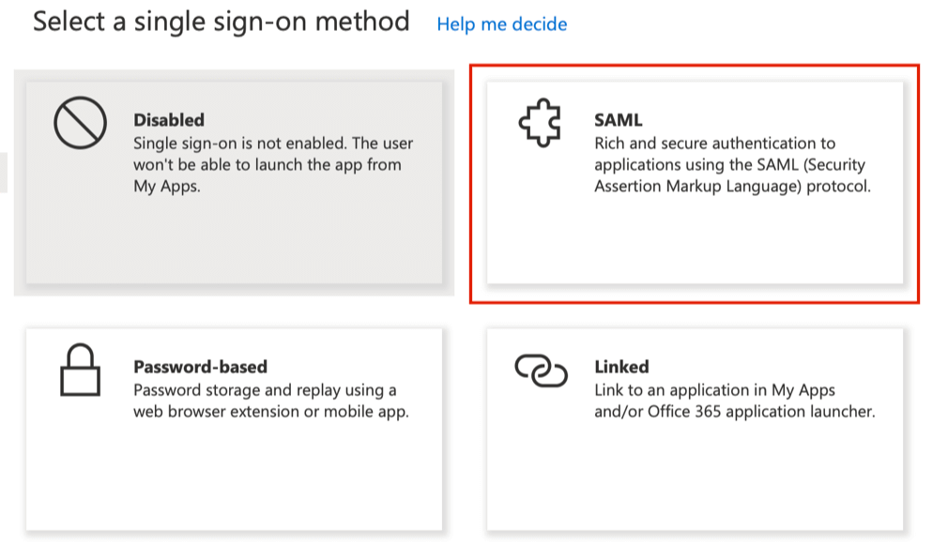Select the Disabled title text
The height and width of the screenshot is (560, 948).
click(x=169, y=120)
